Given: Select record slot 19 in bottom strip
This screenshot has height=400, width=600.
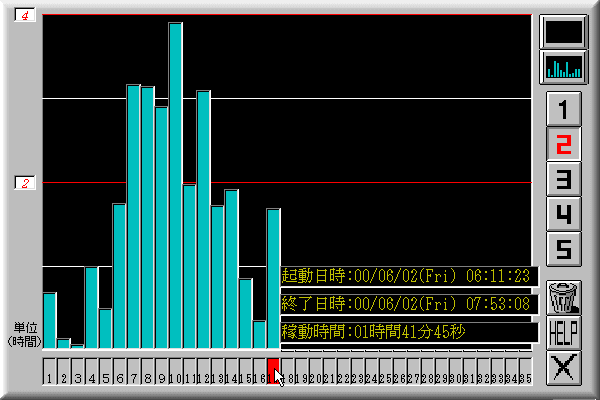Looking at the screenshot, I should coord(301,371).
